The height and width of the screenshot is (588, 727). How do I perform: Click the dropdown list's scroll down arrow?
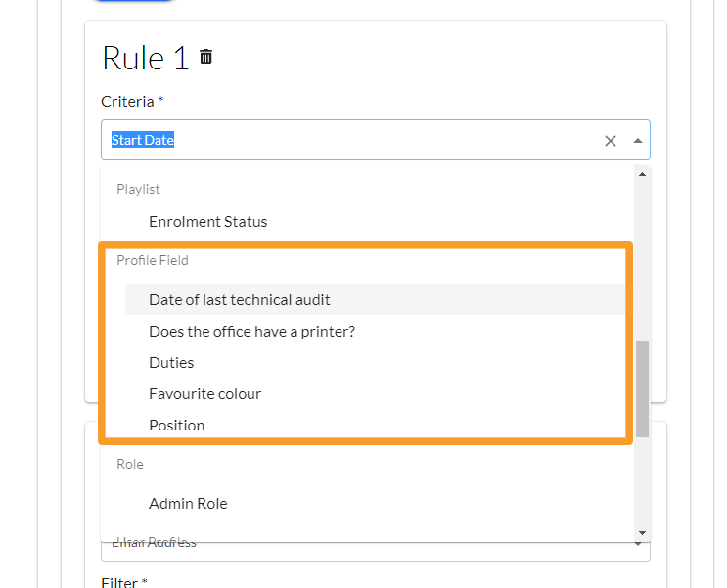(643, 529)
